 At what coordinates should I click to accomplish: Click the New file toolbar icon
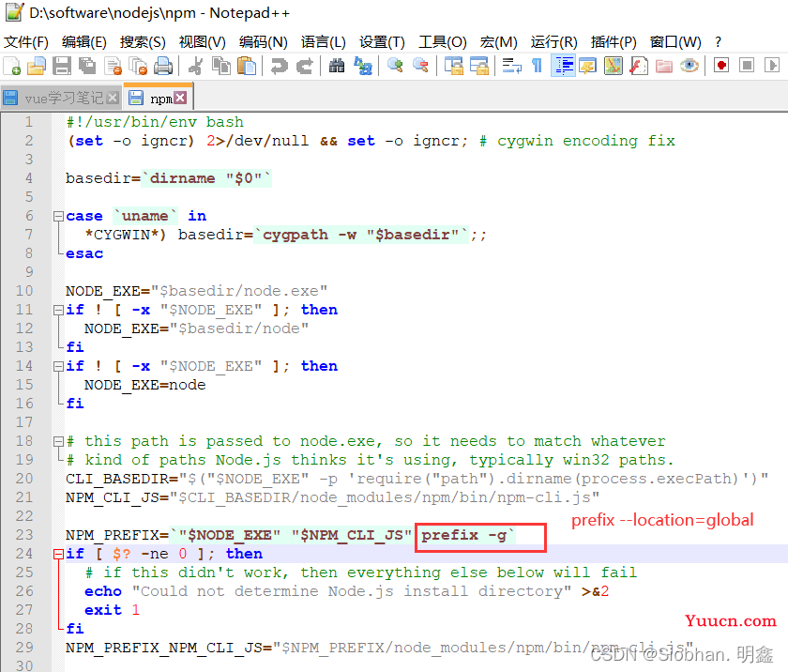pyautogui.click(x=11, y=66)
